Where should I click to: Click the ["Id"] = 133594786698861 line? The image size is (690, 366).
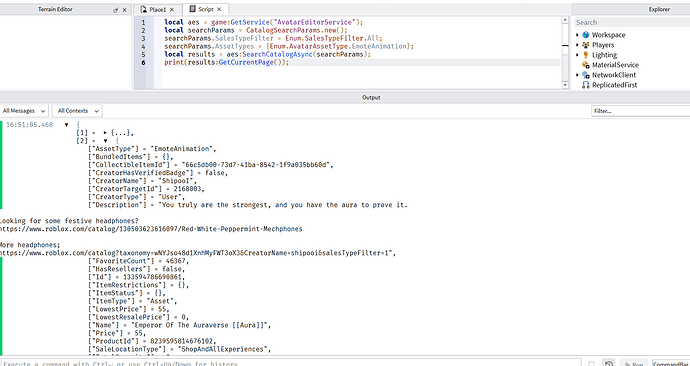[137, 277]
